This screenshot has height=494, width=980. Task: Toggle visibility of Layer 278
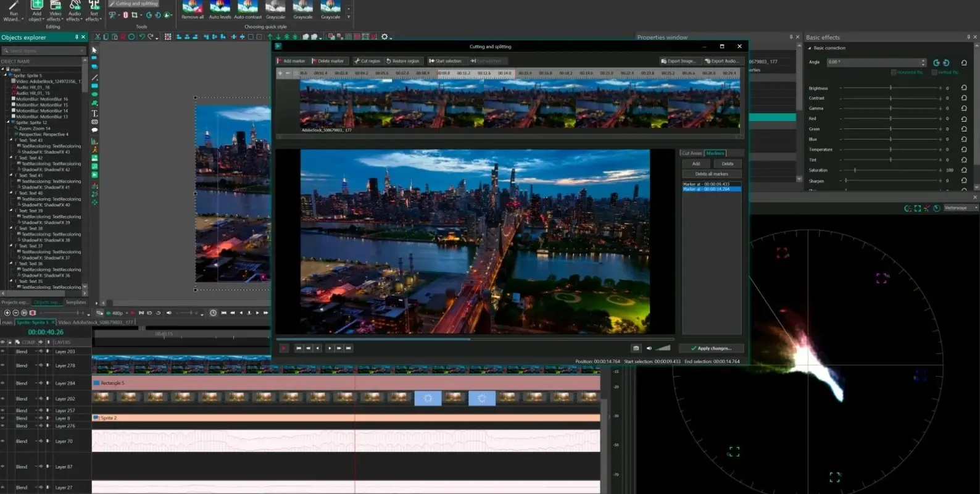coord(3,366)
